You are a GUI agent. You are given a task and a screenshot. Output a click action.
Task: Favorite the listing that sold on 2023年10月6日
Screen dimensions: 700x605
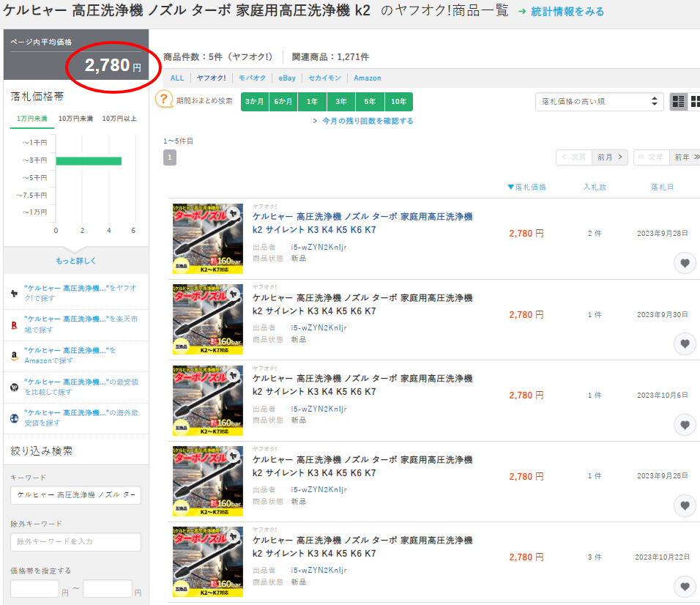tap(685, 425)
